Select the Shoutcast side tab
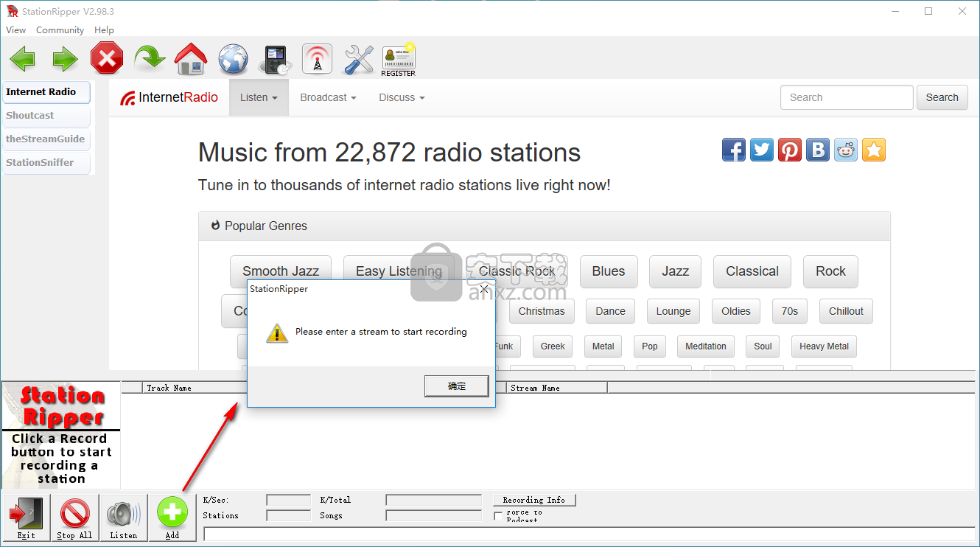Viewport: 980px width, 547px height. (46, 116)
